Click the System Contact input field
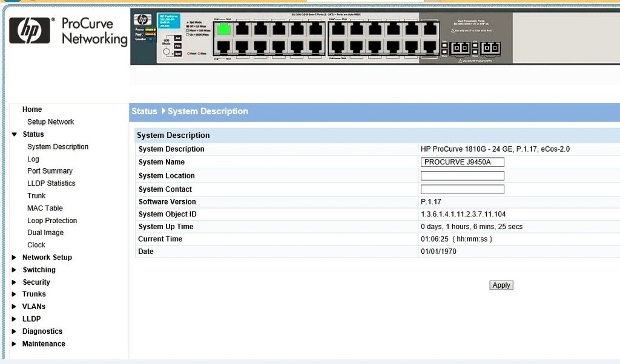Screen dimensions: 620x364 462,189
